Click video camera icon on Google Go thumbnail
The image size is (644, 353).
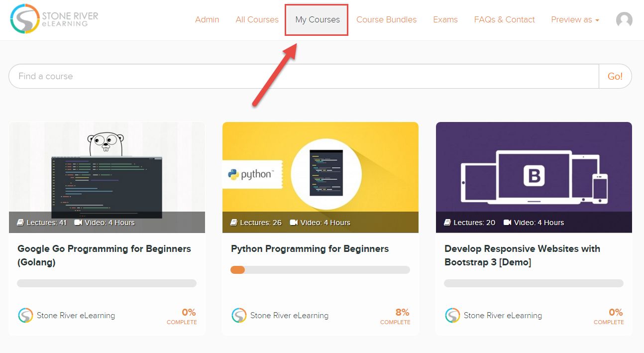tap(78, 223)
